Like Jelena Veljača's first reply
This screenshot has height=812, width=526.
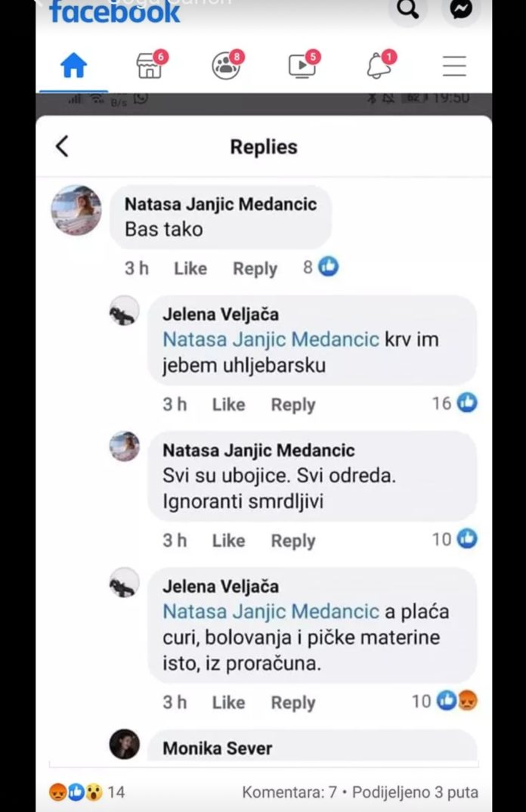[228, 404]
